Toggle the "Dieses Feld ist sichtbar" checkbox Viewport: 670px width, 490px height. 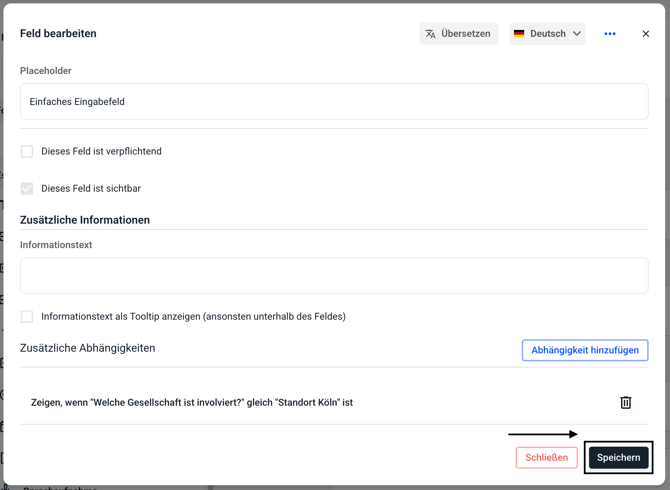(27, 189)
